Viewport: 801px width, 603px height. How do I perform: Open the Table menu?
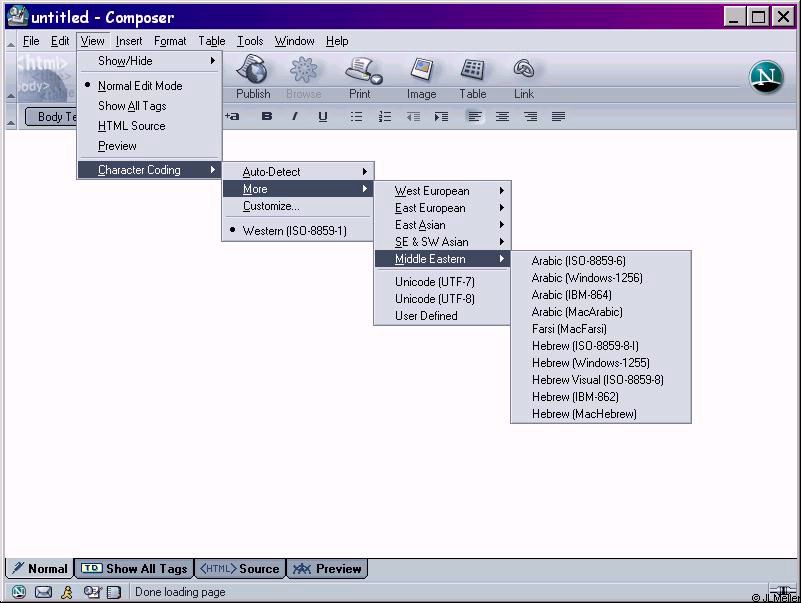click(x=211, y=41)
